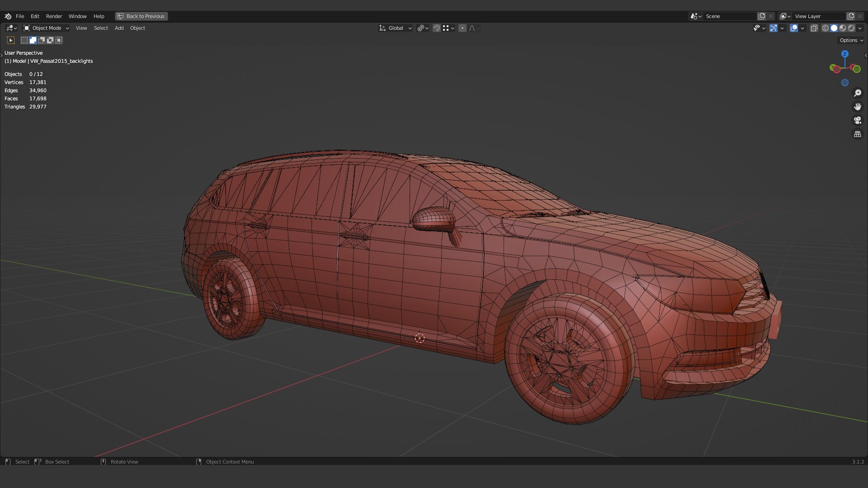Open the Options dropdown
This screenshot has height=488, width=868.
point(851,40)
